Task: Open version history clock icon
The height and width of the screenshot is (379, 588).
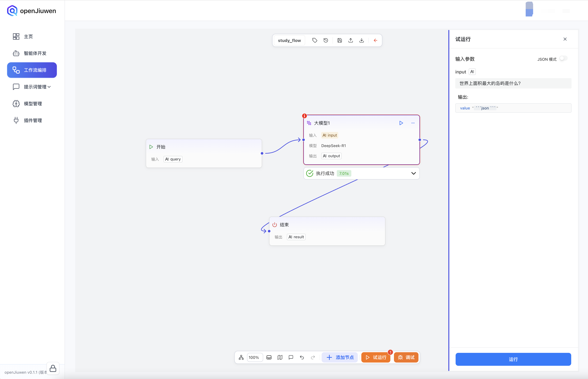Action: (x=326, y=40)
